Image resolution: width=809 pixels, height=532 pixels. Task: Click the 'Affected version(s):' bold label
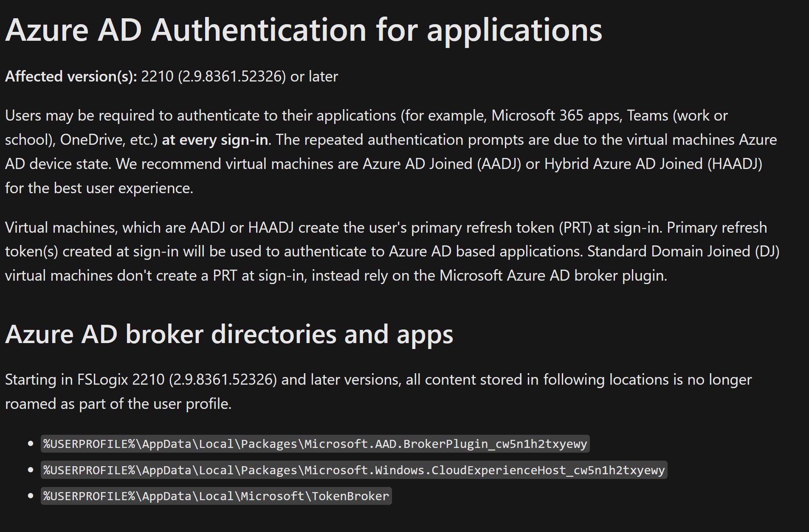[x=71, y=76]
